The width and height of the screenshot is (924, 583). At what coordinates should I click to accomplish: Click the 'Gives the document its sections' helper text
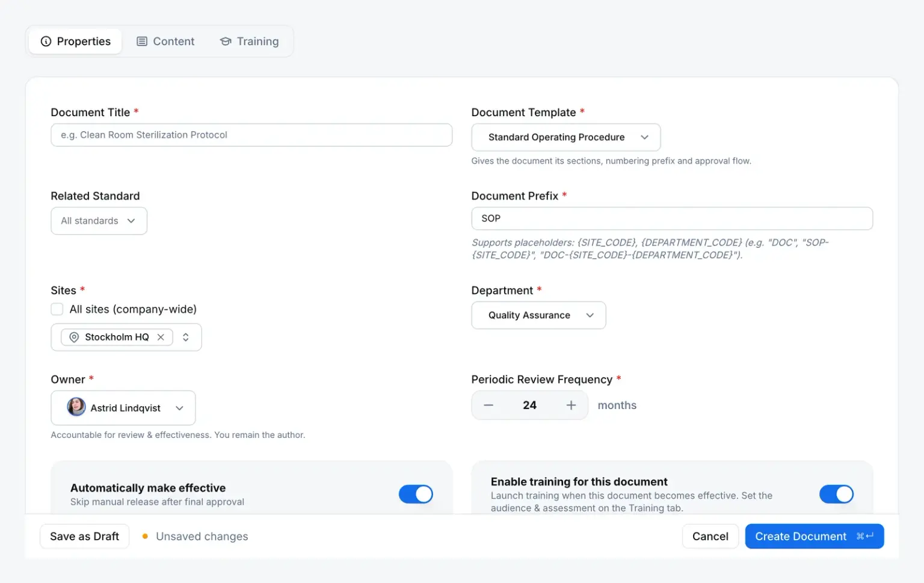coord(611,161)
